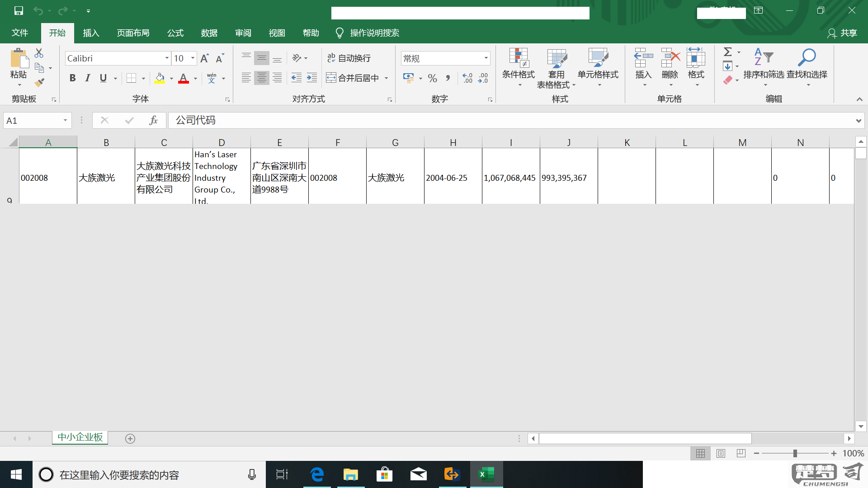Viewport: 868px width, 488px height.
Task: Toggle Bold formatting
Action: coord(72,78)
